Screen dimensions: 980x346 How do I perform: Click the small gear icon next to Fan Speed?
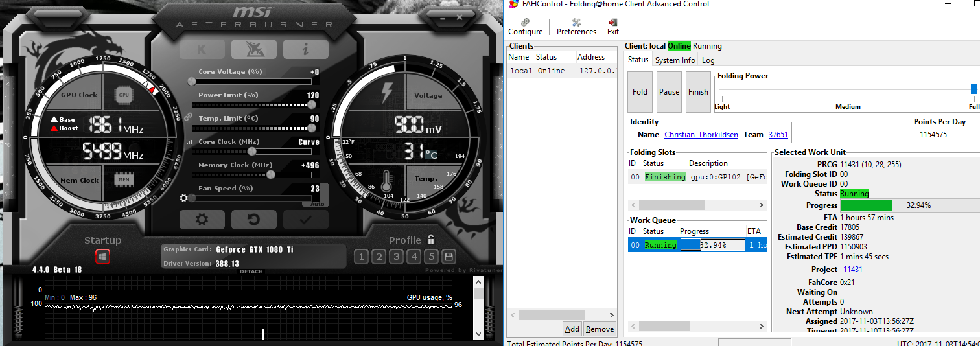pyautogui.click(x=185, y=198)
